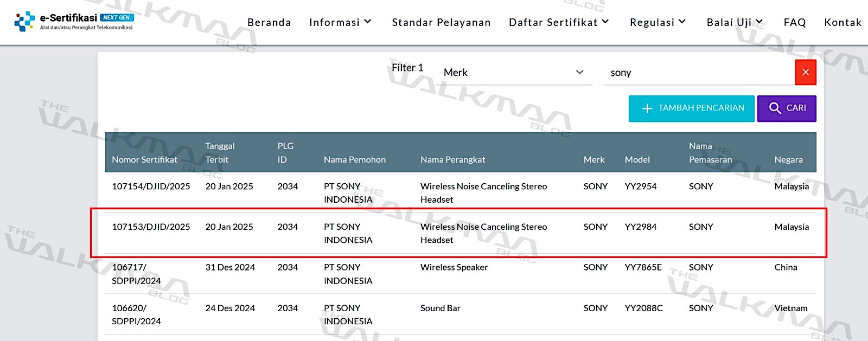The height and width of the screenshot is (341, 868).
Task: Click the Nomor Sertifikat column header
Action: [144, 159]
